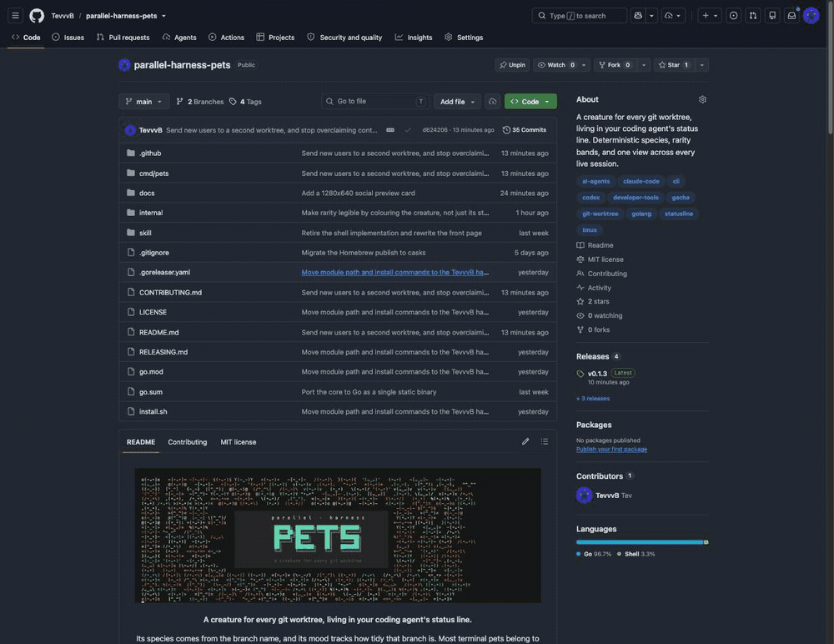Open the install.sh file
The height and width of the screenshot is (644, 834).
pos(153,411)
